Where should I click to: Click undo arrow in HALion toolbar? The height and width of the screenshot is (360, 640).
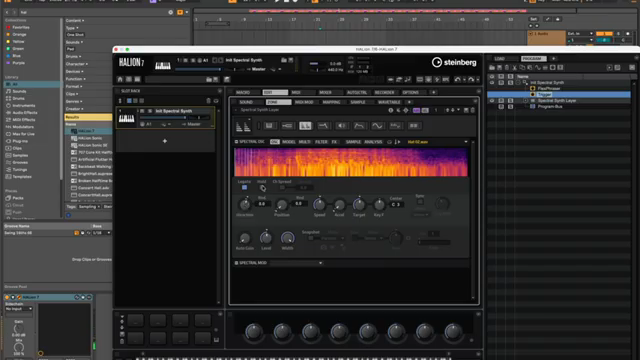(x=457, y=79)
